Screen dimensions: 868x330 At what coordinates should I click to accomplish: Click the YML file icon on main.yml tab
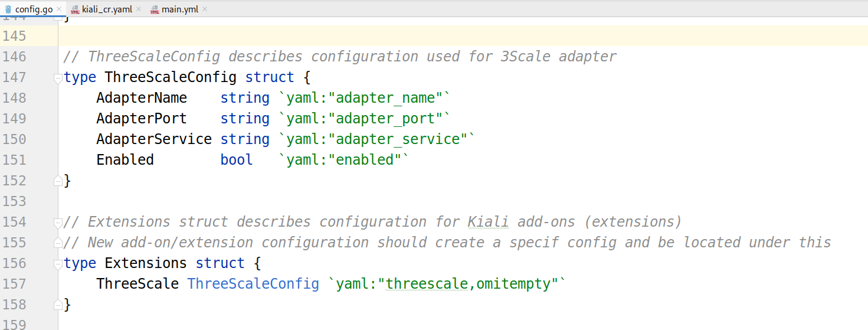click(x=155, y=9)
